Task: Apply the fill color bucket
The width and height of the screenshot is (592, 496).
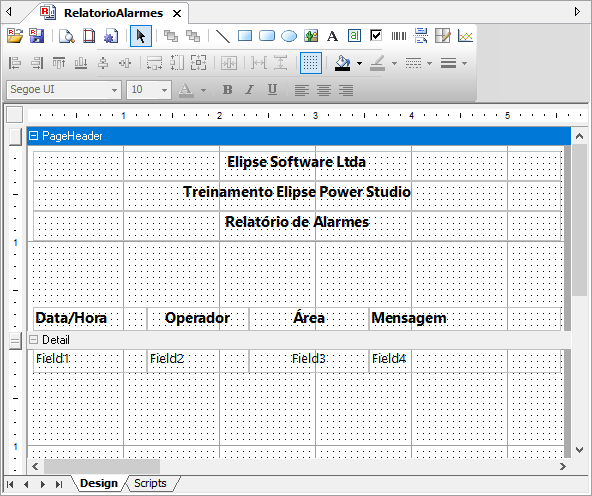Action: (342, 63)
